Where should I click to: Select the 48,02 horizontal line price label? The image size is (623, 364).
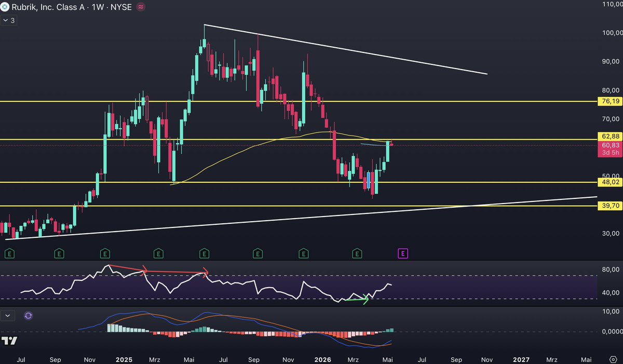coord(610,182)
